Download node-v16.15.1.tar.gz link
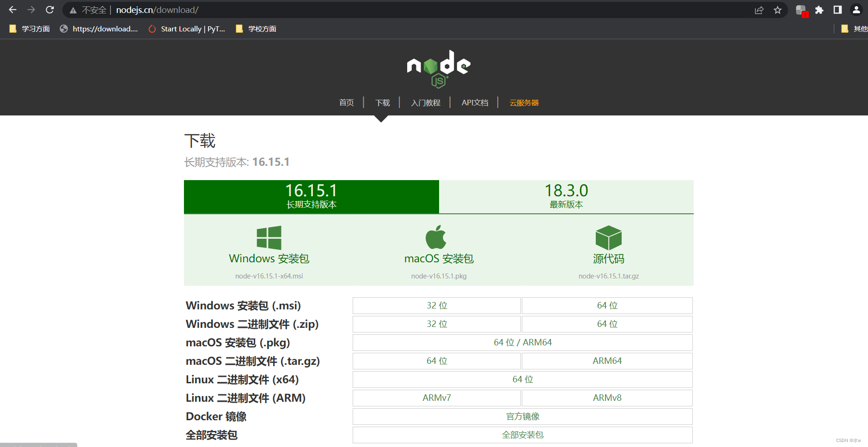The width and height of the screenshot is (868, 447). 609,276
